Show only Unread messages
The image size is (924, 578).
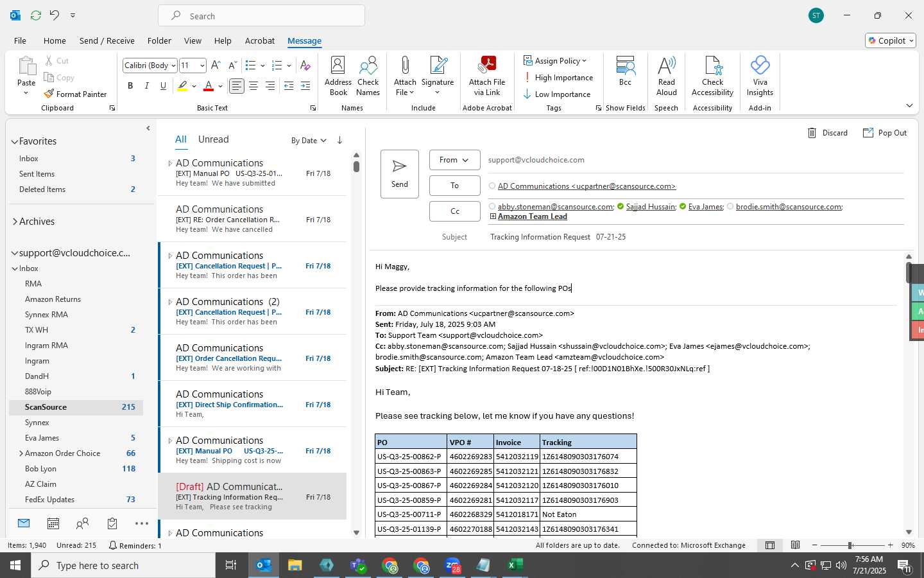click(x=213, y=139)
